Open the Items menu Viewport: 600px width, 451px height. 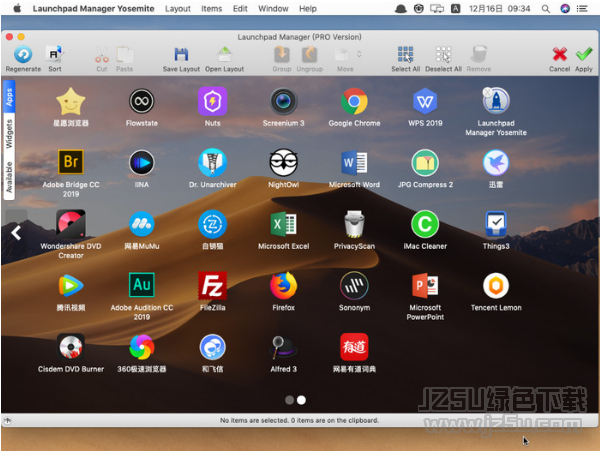(212, 8)
